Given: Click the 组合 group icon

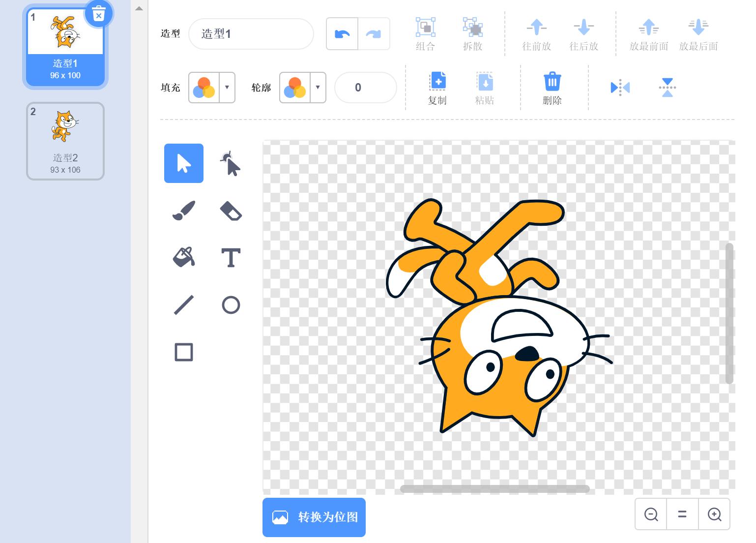Looking at the screenshot, I should pyautogui.click(x=426, y=28).
